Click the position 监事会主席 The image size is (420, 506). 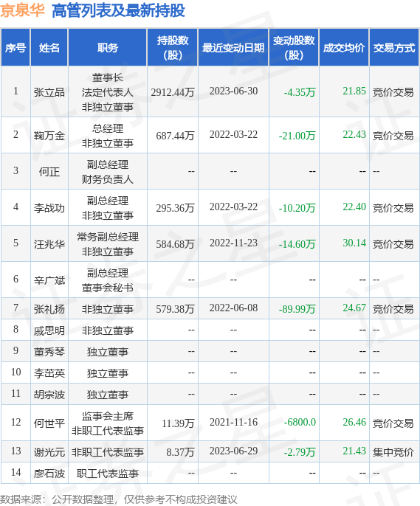pyautogui.click(x=108, y=416)
